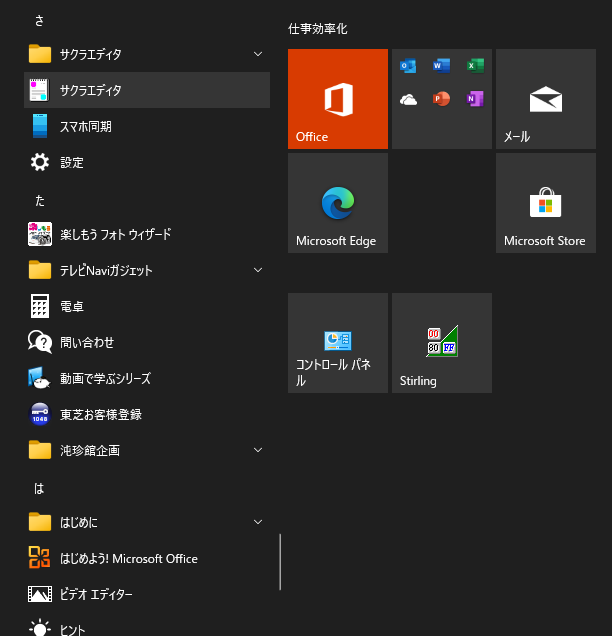The width and height of the screenshot is (612, 636).
Task: Click the スマホ同期 phone icon
Action: pyautogui.click(x=40, y=126)
